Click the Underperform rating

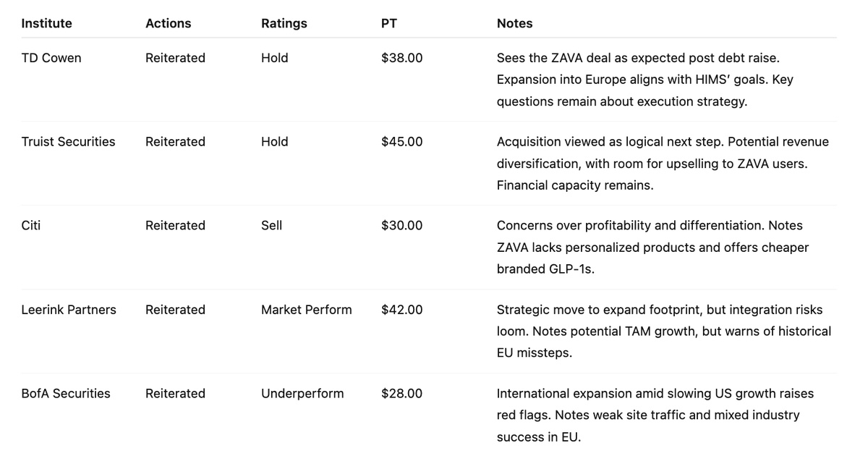click(302, 394)
